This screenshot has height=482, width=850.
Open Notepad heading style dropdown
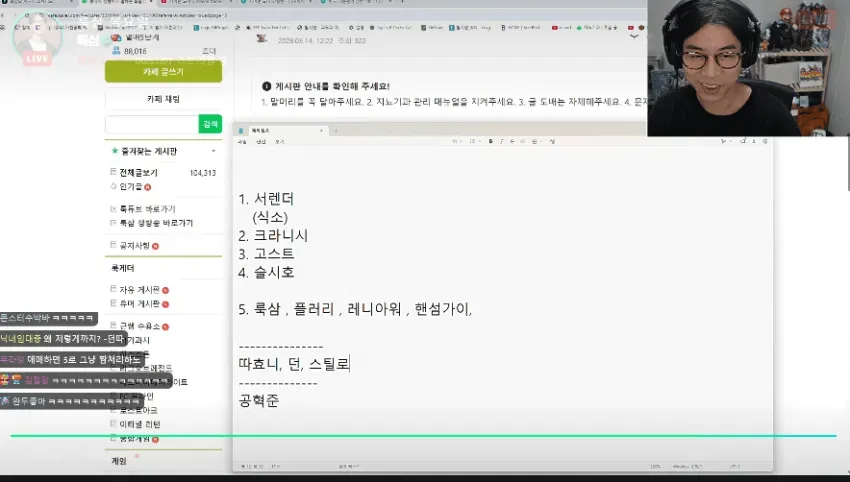coord(457,142)
